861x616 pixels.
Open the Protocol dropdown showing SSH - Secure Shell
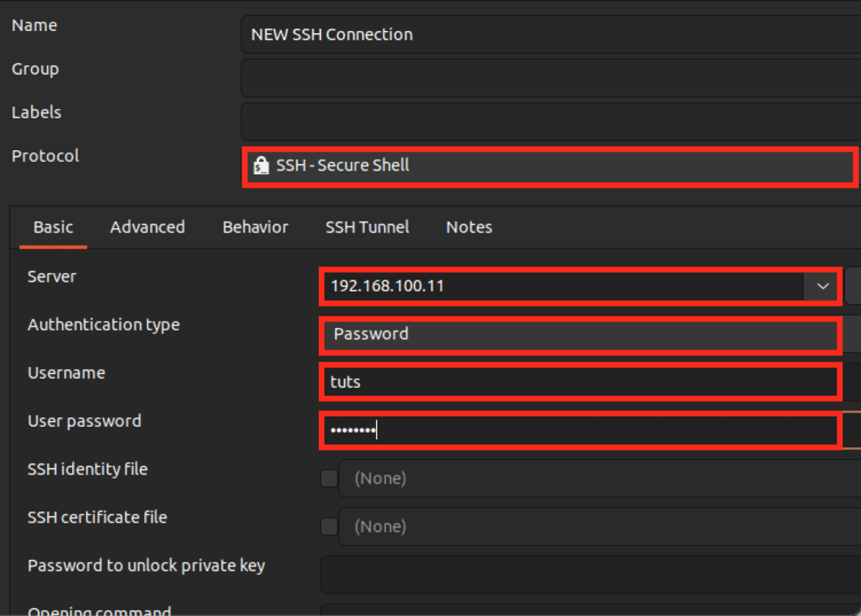[549, 166]
